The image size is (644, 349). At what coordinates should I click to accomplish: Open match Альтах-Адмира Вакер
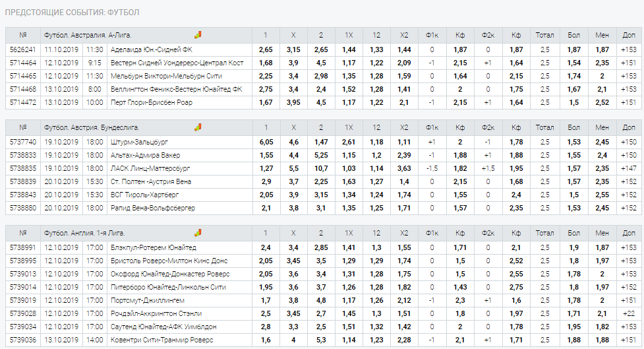click(145, 156)
